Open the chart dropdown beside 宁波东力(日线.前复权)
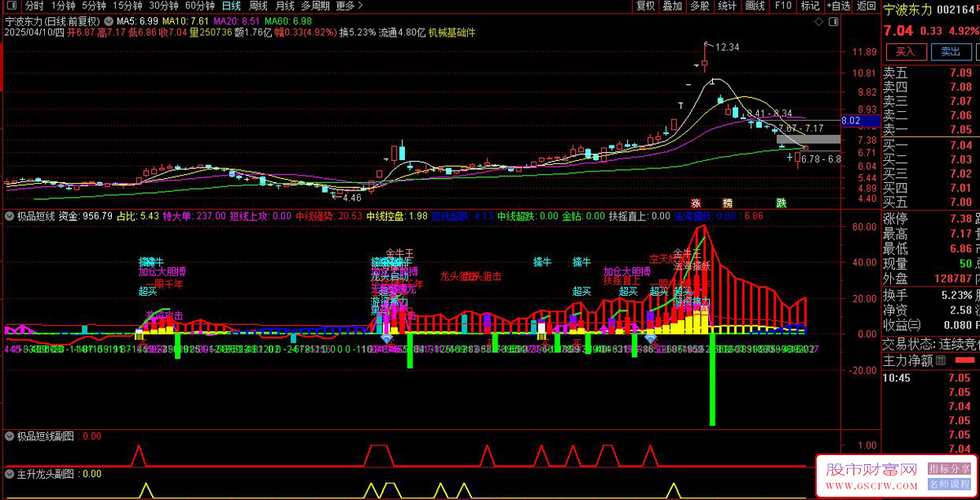980x500 pixels. 107,20
